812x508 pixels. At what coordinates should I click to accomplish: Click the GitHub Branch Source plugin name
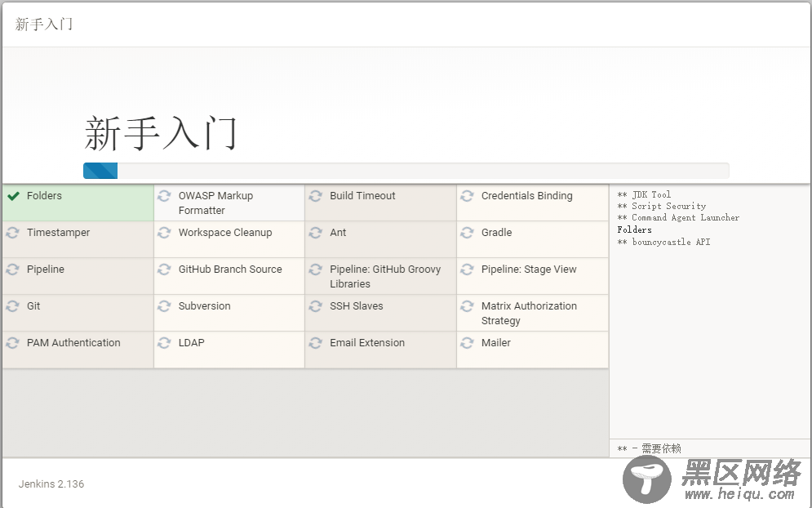(230, 270)
